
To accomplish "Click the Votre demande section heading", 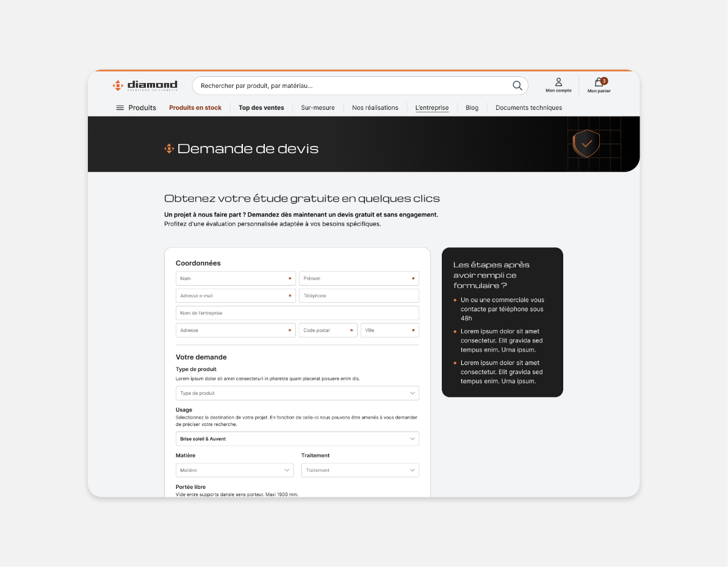I will coord(201,357).
